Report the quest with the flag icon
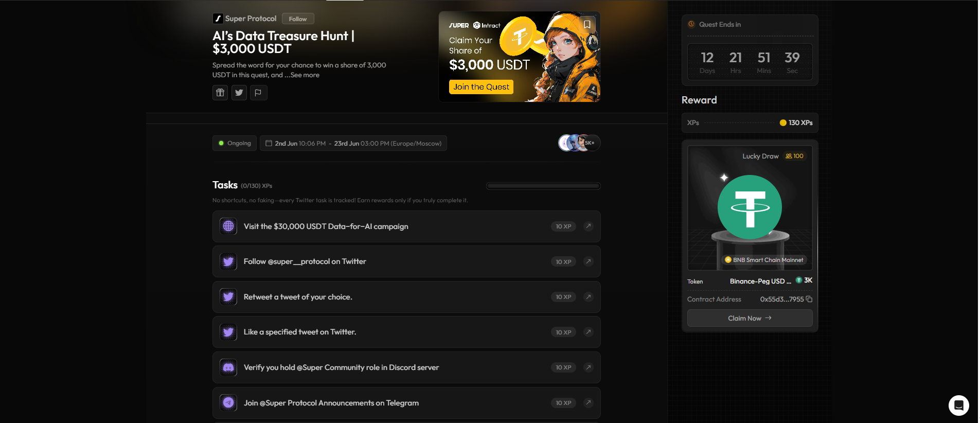980x423 pixels. [258, 93]
